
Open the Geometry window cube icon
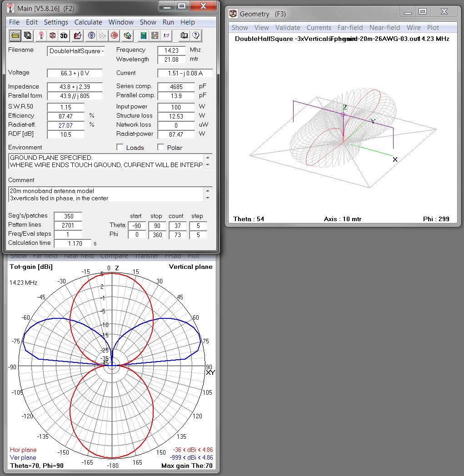(x=52, y=35)
